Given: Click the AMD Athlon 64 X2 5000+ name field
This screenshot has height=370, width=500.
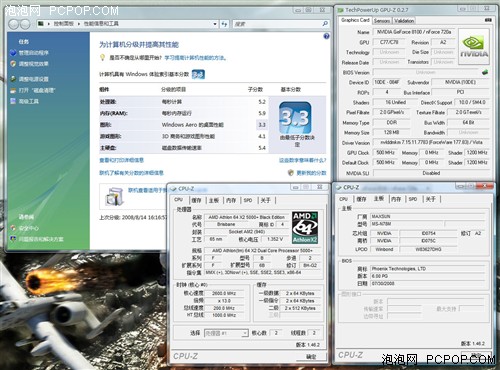Looking at the screenshot, I should click(246, 217).
